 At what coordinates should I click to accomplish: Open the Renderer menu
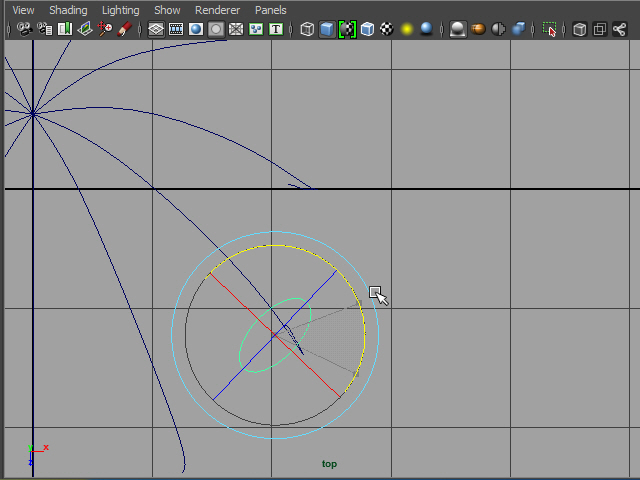click(x=217, y=10)
